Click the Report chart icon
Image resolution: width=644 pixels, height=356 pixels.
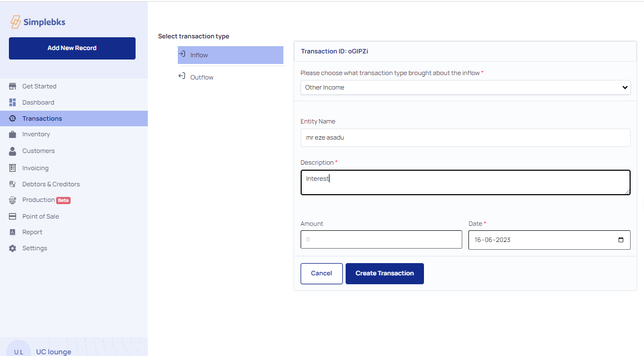[x=13, y=233]
